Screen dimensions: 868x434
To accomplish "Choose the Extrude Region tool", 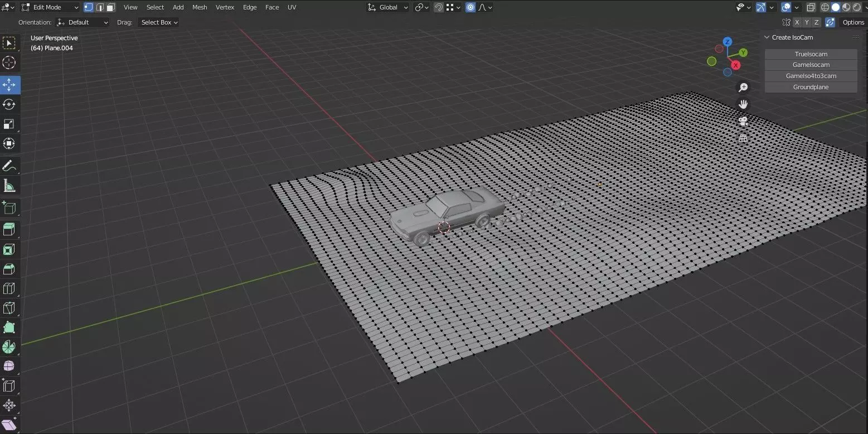I will point(9,229).
